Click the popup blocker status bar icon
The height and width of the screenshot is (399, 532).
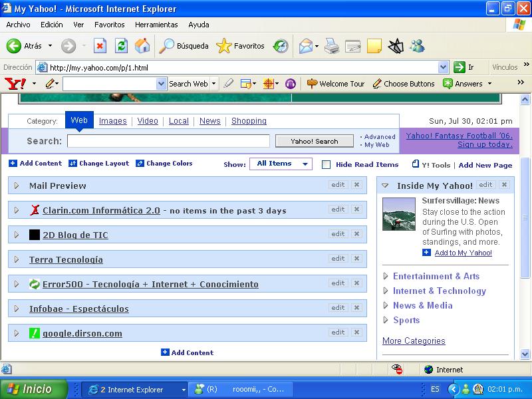(x=396, y=369)
